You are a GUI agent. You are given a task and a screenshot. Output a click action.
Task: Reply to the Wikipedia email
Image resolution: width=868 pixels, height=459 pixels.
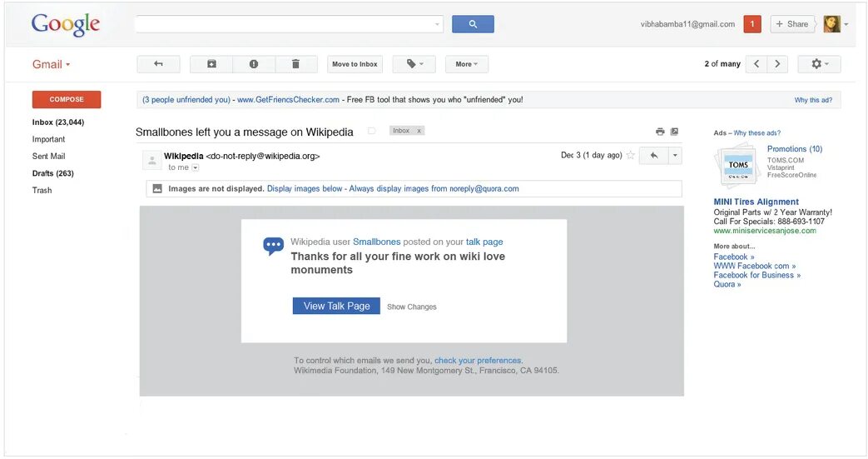(654, 155)
